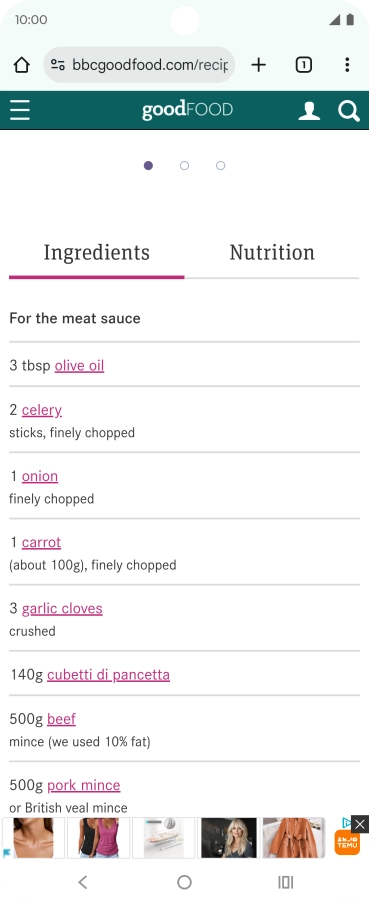Open a new tab with plus icon
This screenshot has width=369, height=904.
pyautogui.click(x=259, y=65)
